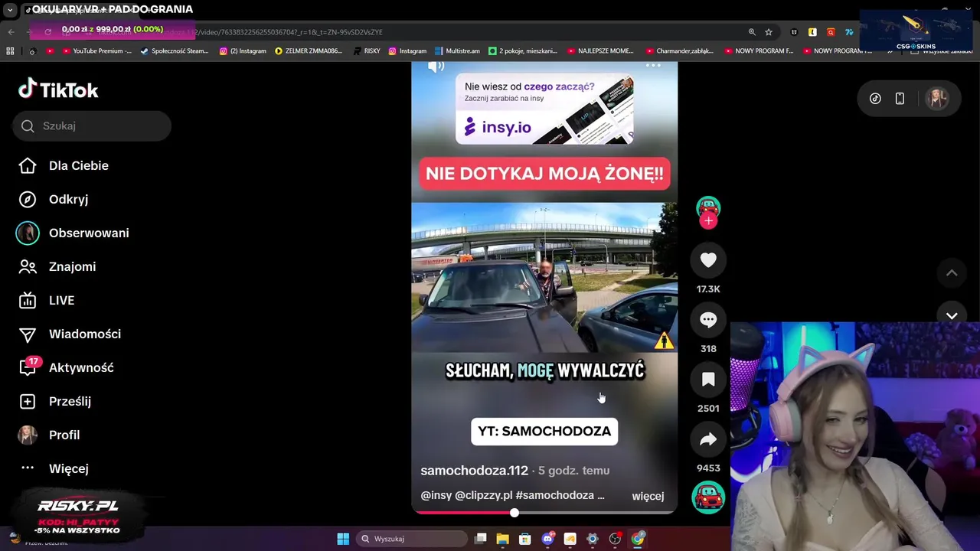Open the (2) Instagram bookmark
Viewport: 980px width, 551px height.
click(x=243, y=51)
